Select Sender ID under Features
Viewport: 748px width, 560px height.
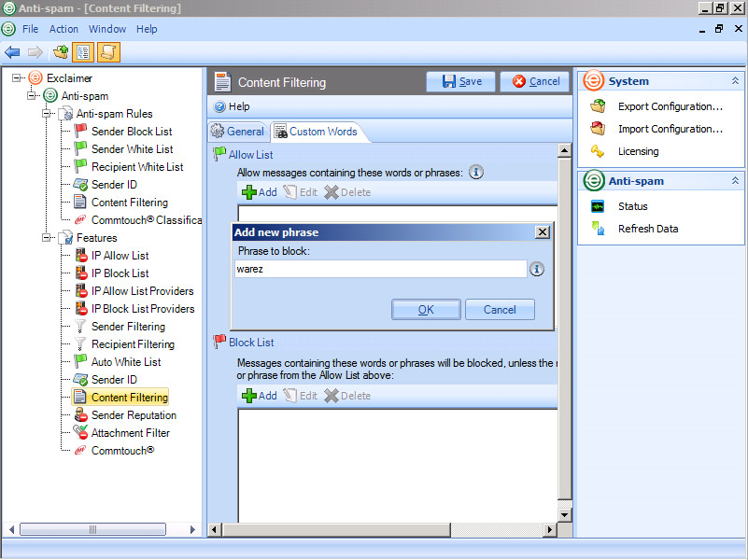point(114,379)
